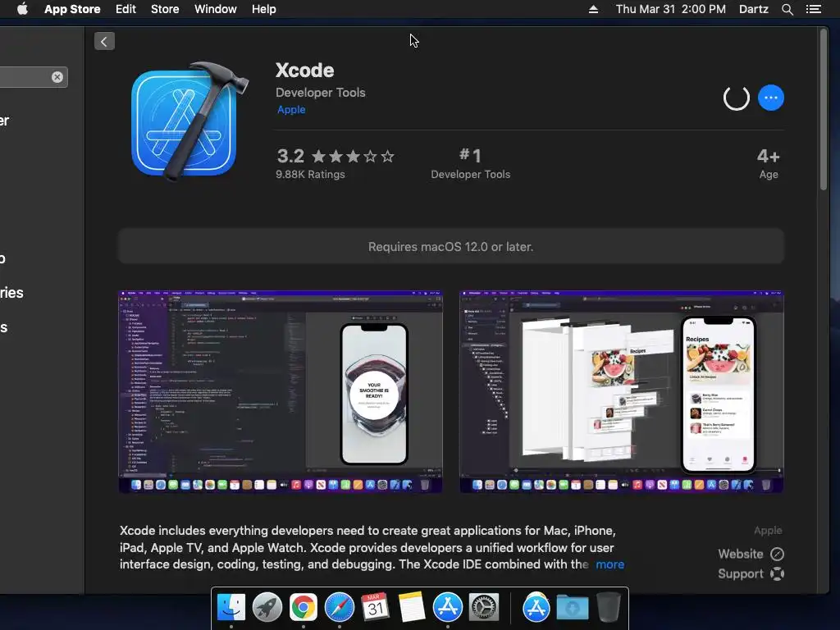840x630 pixels.
Task: Click the date and time in menu bar
Action: pos(671,9)
